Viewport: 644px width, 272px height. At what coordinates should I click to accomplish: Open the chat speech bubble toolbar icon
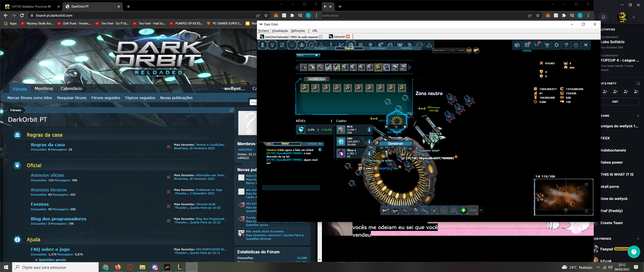292,45
